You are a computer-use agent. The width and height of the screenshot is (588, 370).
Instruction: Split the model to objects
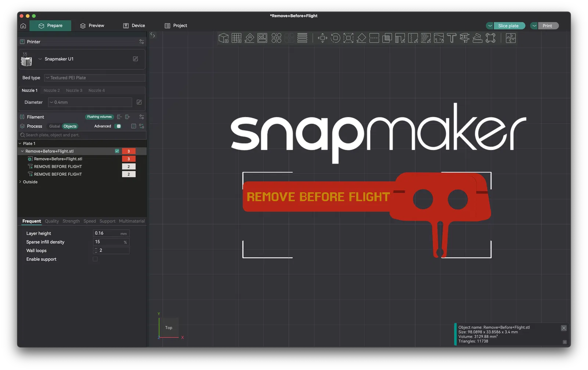[276, 38]
